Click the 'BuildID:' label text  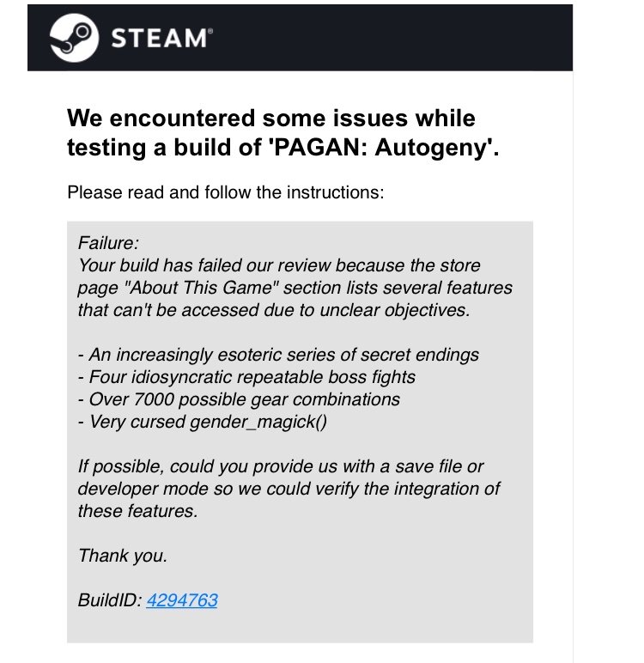coord(110,600)
